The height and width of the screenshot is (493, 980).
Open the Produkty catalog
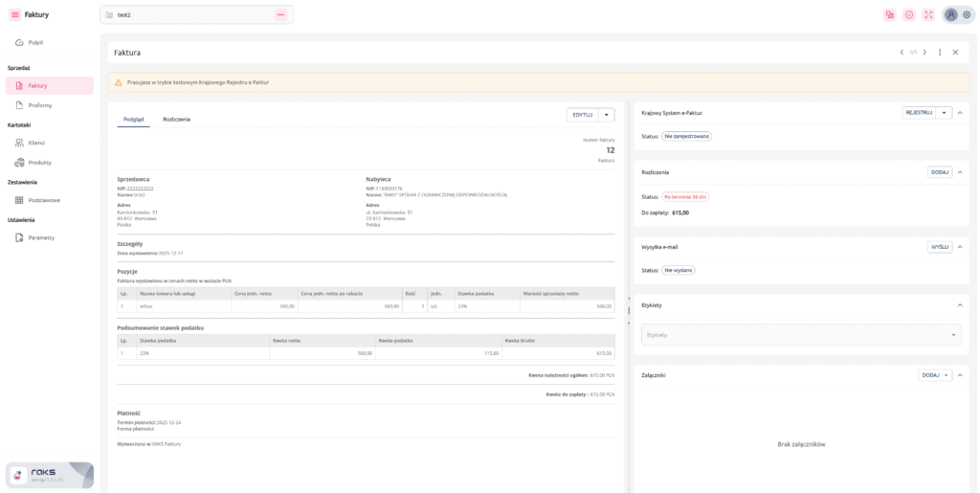(39, 163)
